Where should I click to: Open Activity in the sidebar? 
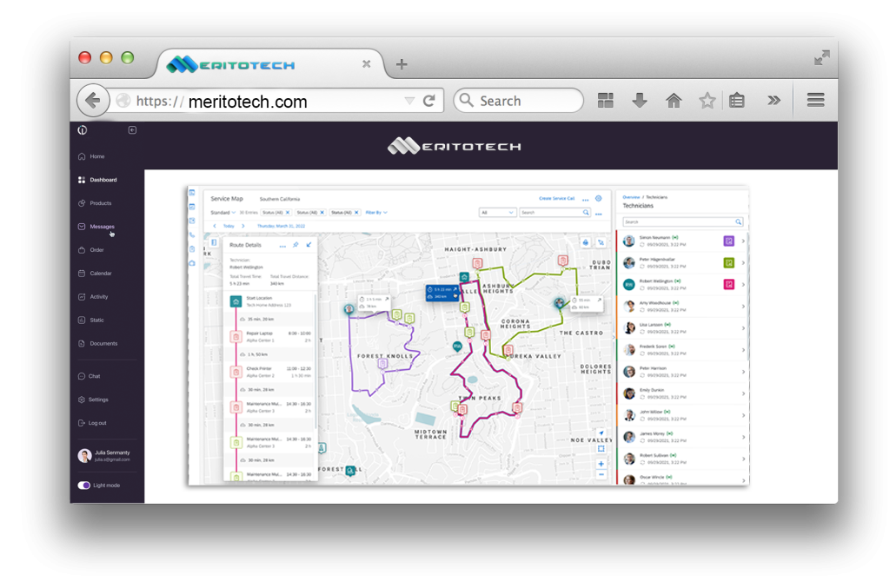[x=93, y=296]
